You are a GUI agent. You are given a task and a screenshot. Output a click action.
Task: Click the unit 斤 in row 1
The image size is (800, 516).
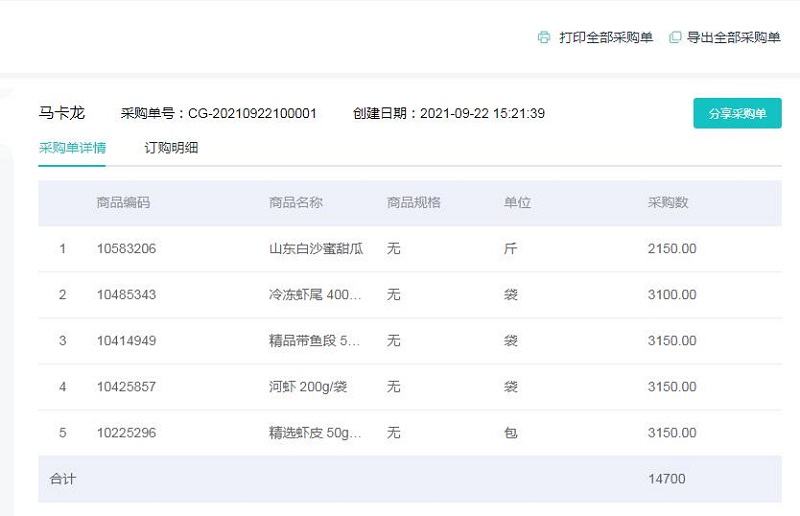coord(511,249)
